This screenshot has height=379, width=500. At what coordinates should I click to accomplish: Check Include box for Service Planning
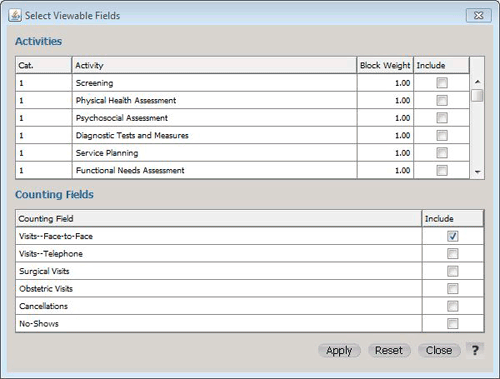[x=442, y=153]
